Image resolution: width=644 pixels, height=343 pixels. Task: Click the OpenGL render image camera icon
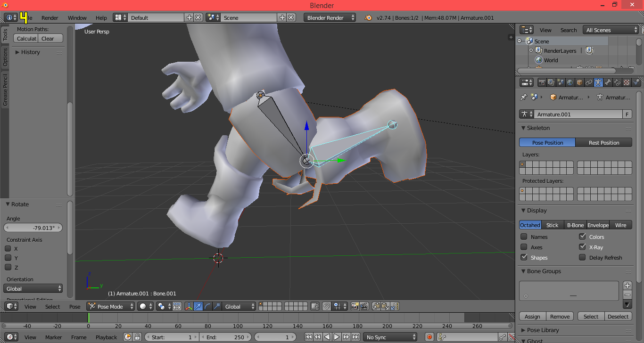point(355,307)
